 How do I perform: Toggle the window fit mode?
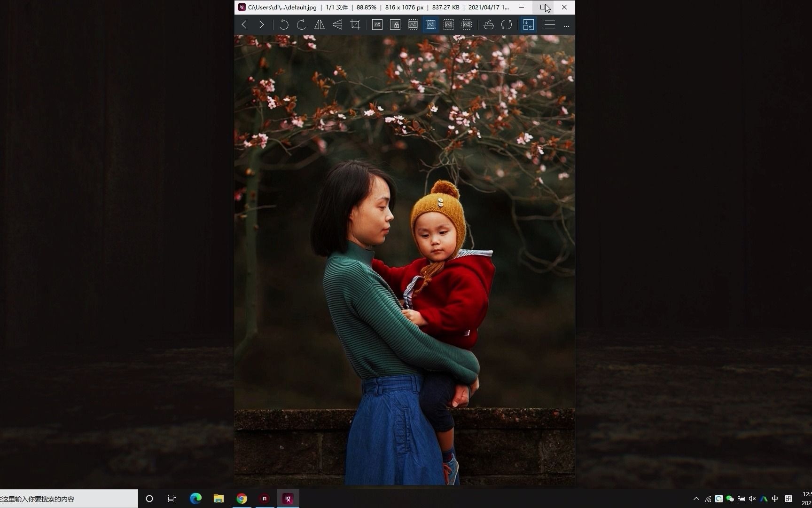[528, 24]
